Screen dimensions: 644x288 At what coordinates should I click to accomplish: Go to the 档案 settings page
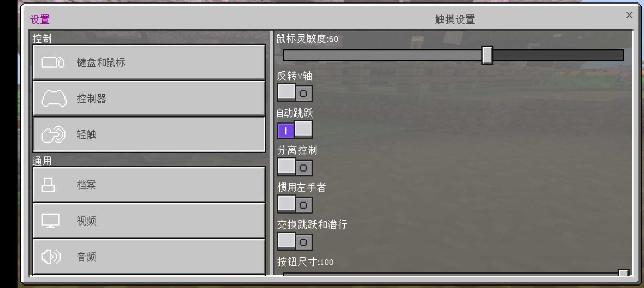(149, 185)
